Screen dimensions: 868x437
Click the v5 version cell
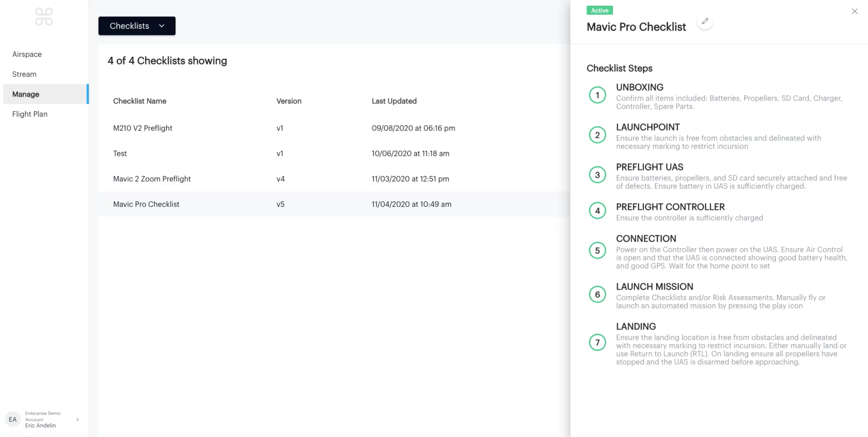click(280, 204)
